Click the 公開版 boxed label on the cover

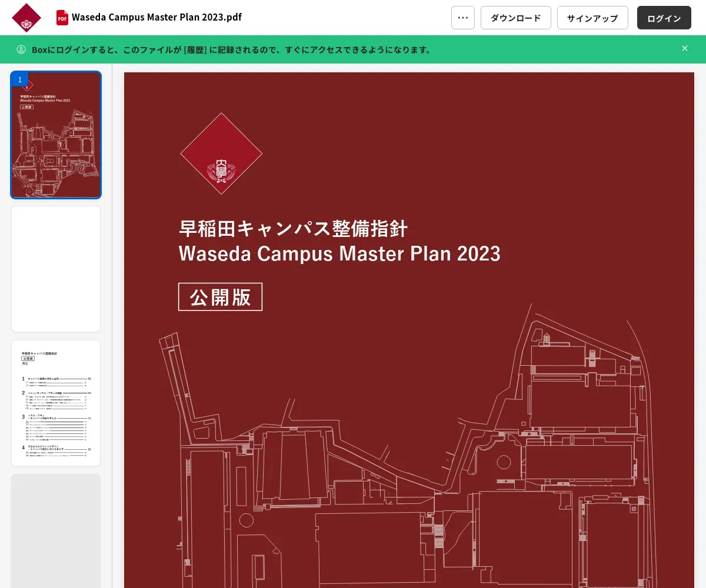pos(220,297)
